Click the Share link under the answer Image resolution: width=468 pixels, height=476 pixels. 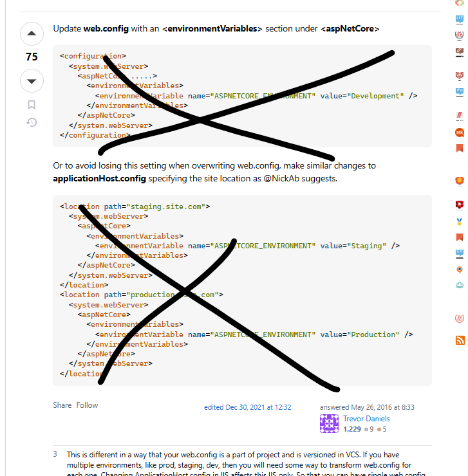tap(62, 405)
